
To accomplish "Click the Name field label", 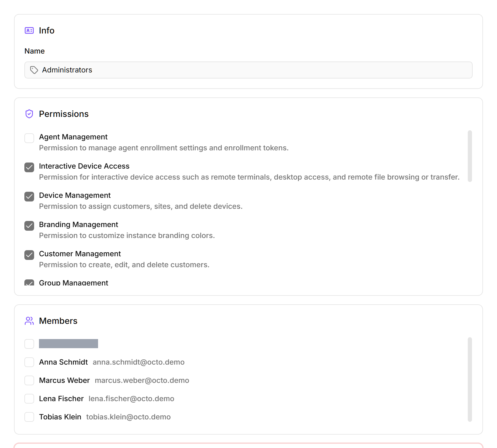I will pyautogui.click(x=34, y=51).
